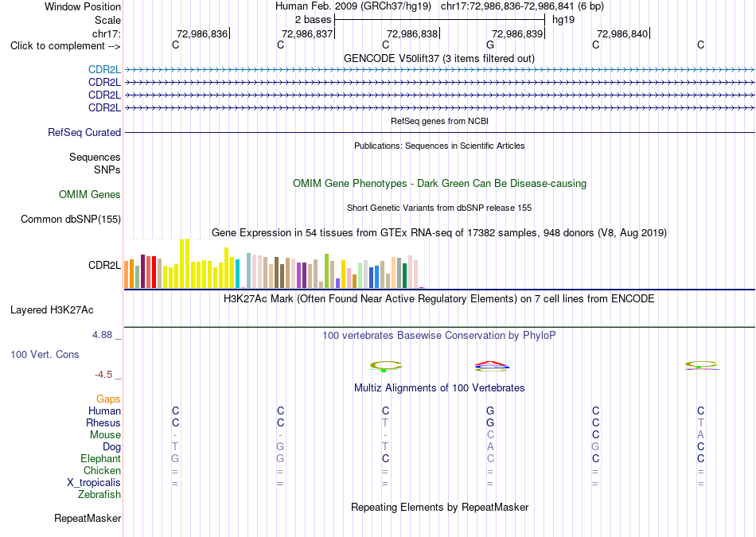This screenshot has width=756, height=537.
Task: Click the tallest yellow bars in GTEx chart
Action: coord(185,263)
